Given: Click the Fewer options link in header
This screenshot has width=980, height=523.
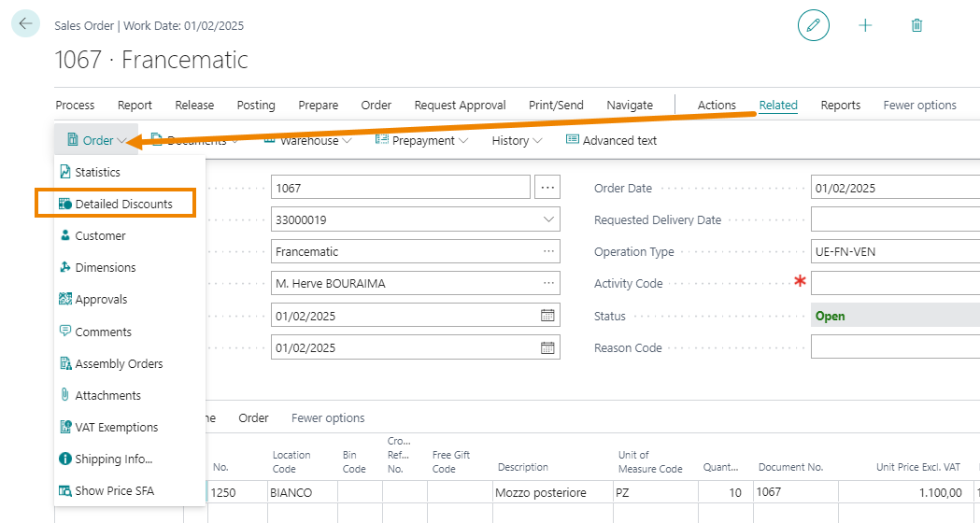Looking at the screenshot, I should point(919,105).
